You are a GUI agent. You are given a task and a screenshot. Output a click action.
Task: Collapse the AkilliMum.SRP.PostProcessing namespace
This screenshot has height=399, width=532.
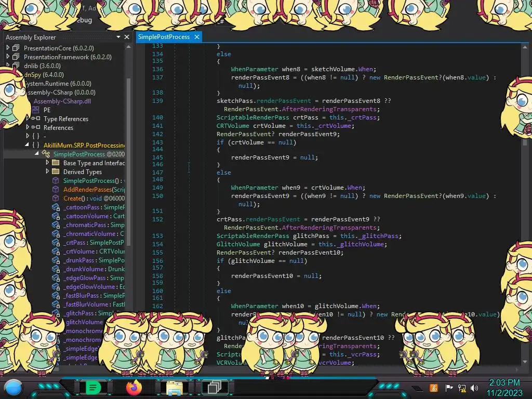pos(27,145)
